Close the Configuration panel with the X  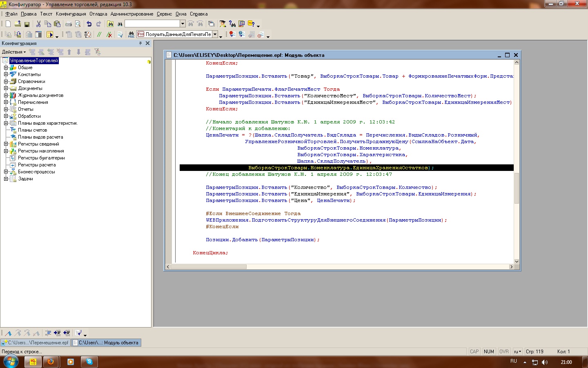pyautogui.click(x=147, y=43)
